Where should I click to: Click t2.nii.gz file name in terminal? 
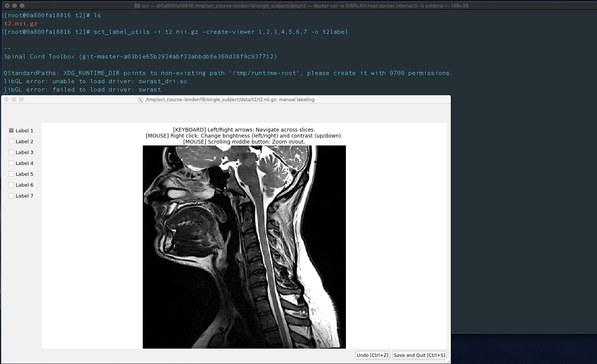[x=21, y=24]
